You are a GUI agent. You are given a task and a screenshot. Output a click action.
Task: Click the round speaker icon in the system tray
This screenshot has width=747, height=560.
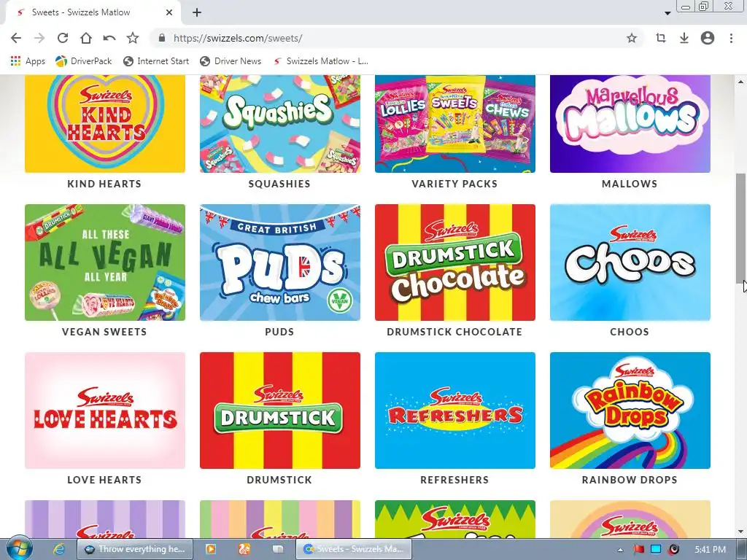pos(673,550)
